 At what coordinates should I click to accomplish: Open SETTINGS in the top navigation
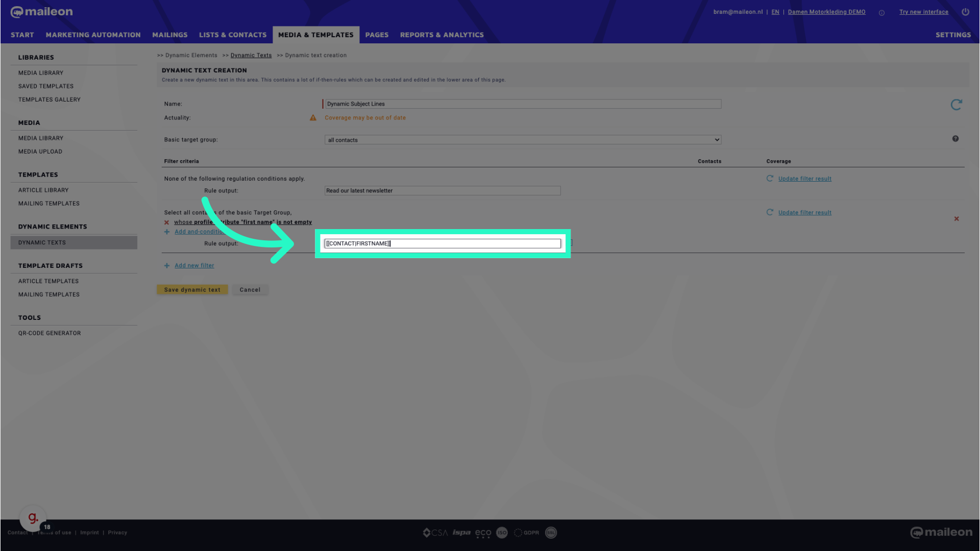click(953, 35)
